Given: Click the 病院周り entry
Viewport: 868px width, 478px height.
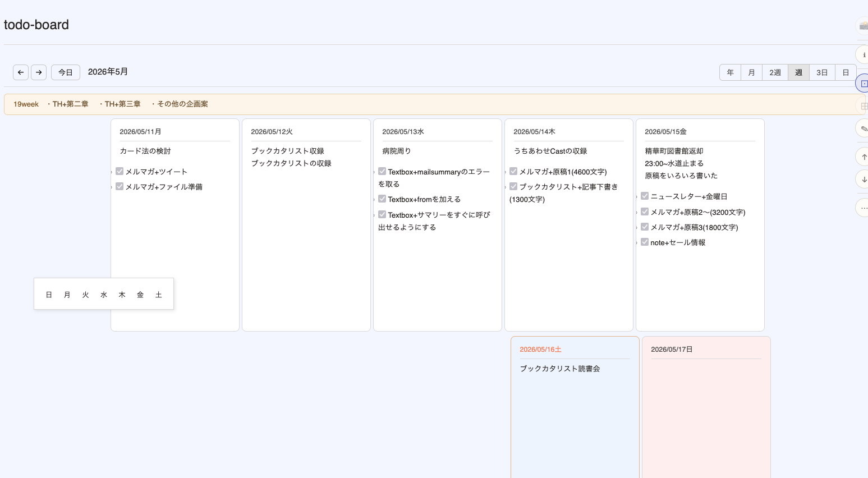Looking at the screenshot, I should coord(397,151).
